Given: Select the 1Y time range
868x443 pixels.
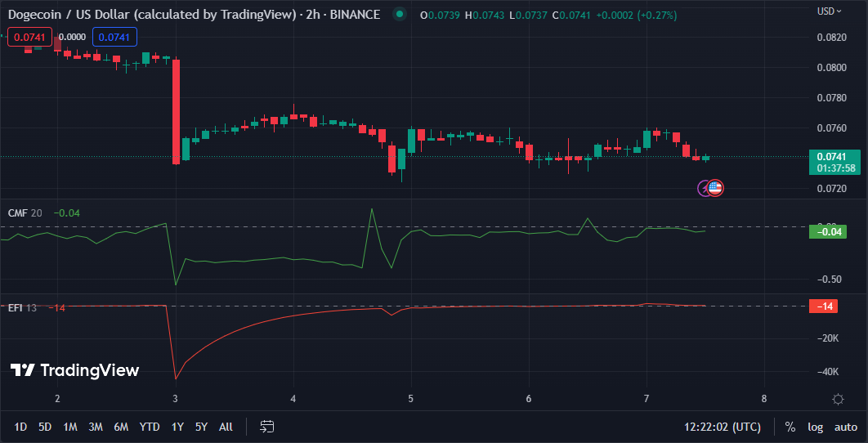Looking at the screenshot, I should pyautogui.click(x=177, y=427).
